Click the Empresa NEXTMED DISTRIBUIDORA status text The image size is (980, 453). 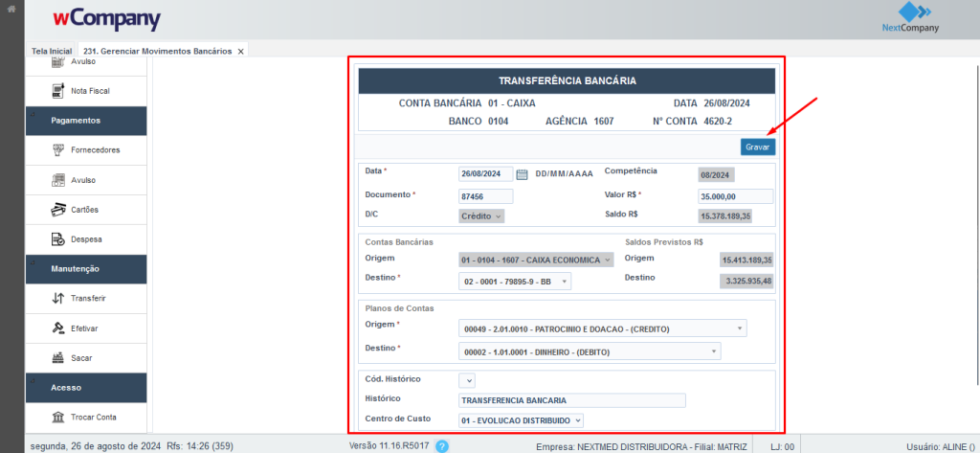pos(641,446)
